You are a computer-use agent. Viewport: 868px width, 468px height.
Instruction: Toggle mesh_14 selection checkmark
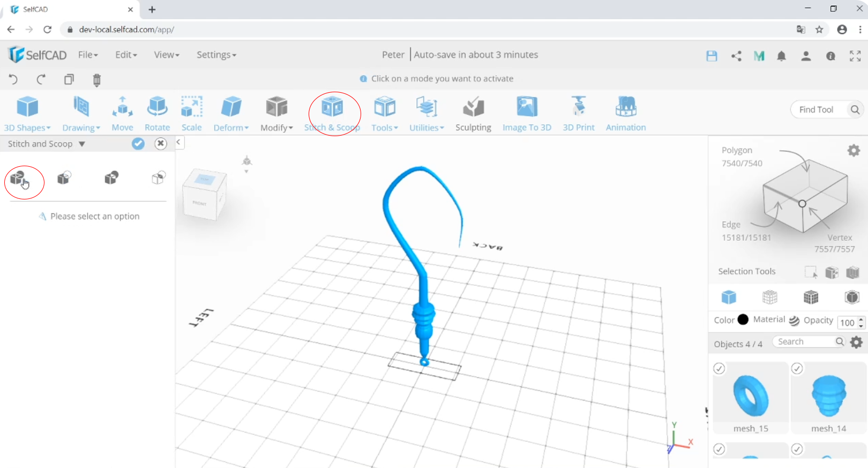click(797, 368)
